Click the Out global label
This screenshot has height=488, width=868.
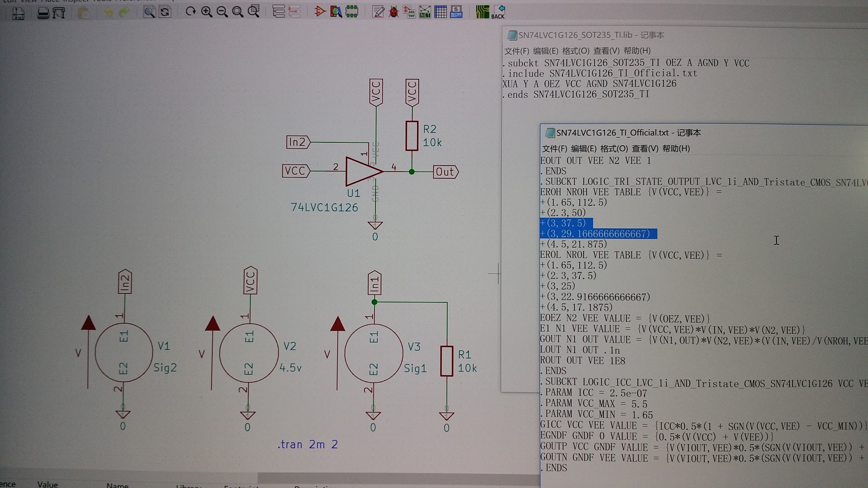[x=446, y=172]
